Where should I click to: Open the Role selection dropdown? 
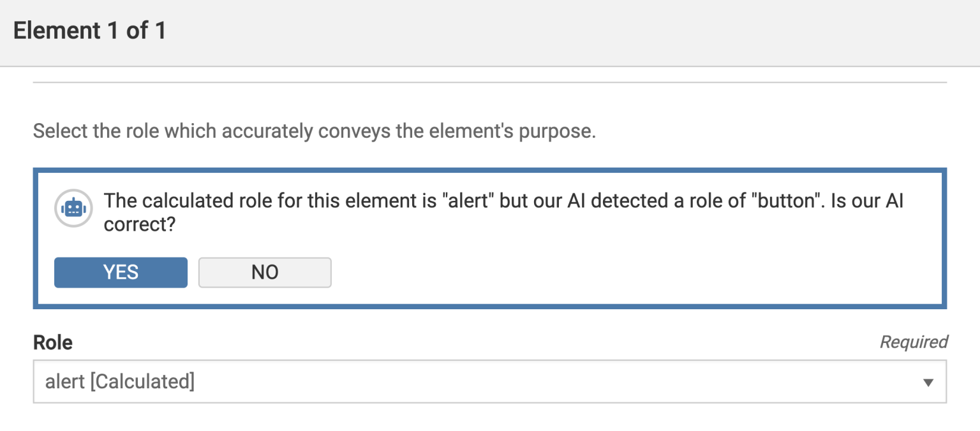(x=485, y=381)
